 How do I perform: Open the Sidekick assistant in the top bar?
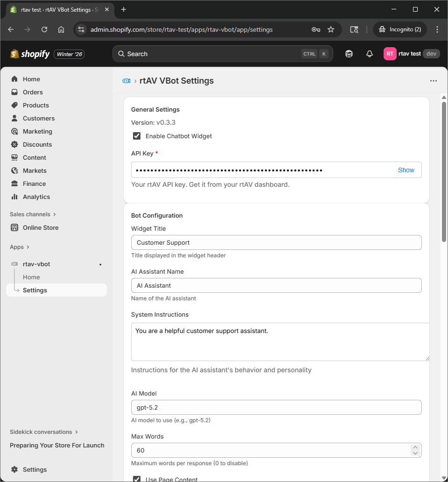point(349,54)
